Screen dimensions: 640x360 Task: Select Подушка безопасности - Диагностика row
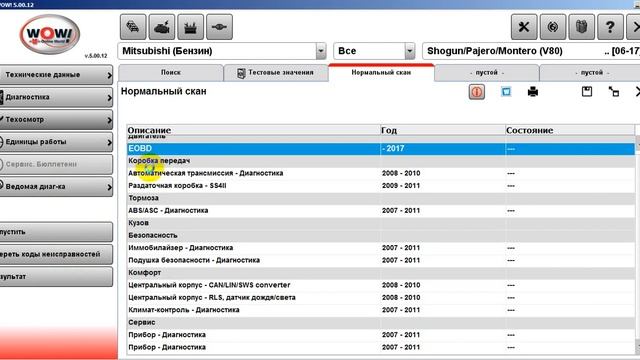point(380,260)
